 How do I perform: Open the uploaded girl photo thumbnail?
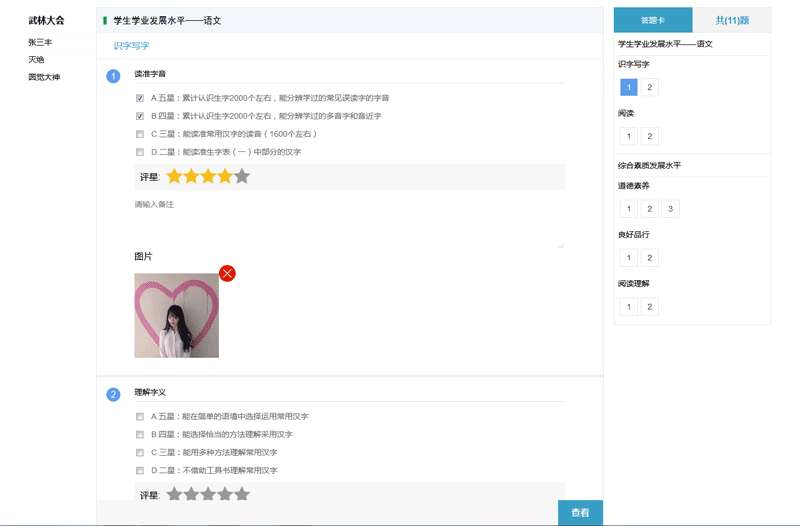point(177,315)
